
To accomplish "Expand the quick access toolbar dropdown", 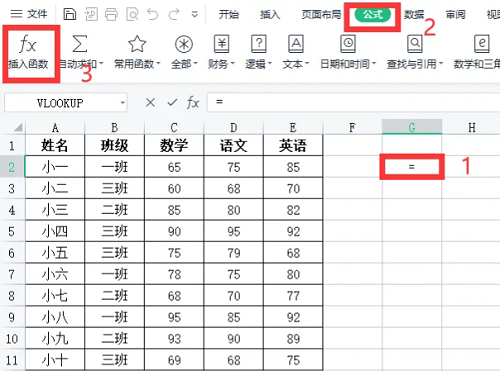I will click(195, 14).
